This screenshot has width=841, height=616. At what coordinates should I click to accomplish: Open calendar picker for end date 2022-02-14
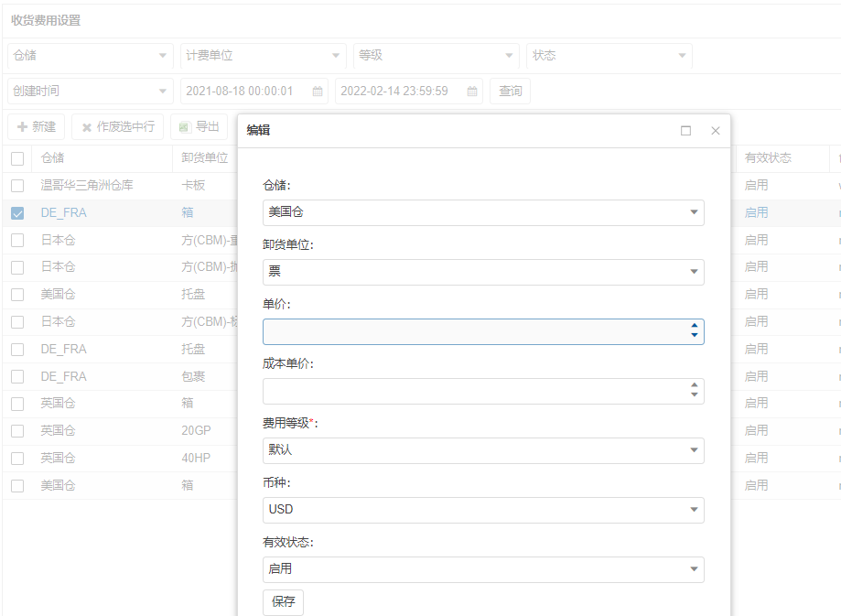tap(472, 92)
